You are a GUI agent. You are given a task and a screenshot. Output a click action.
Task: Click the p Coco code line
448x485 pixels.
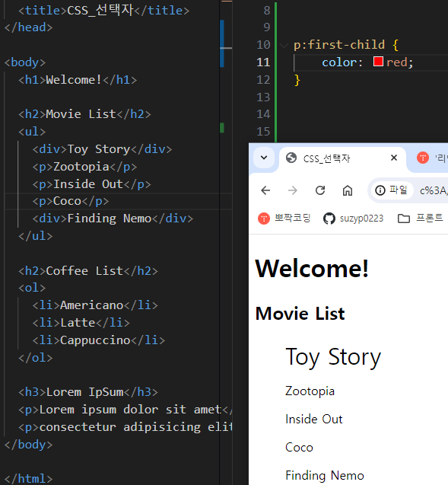point(71,201)
